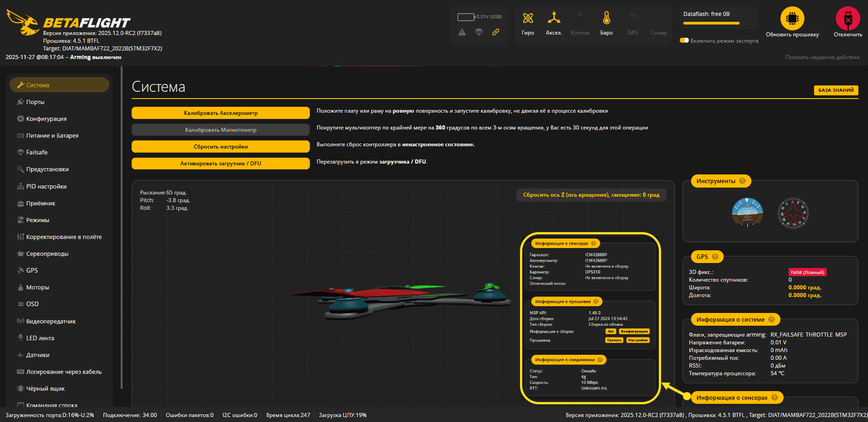Switch to the Моторы tab

coord(36,287)
